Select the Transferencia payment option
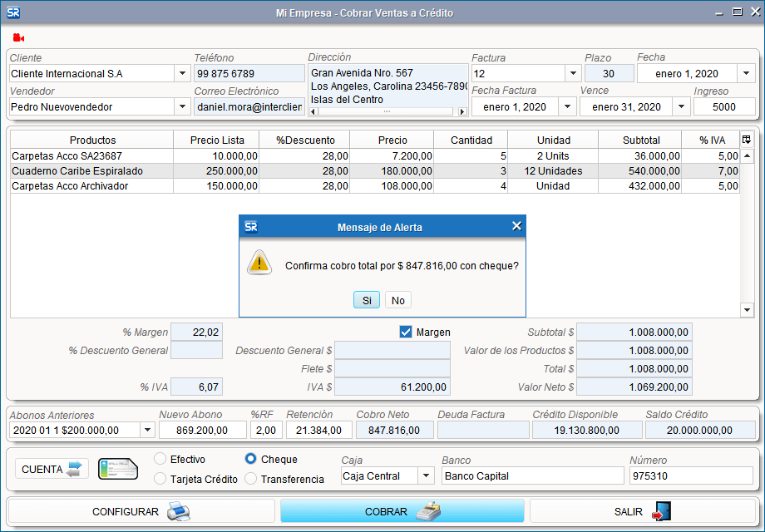 pos(251,479)
